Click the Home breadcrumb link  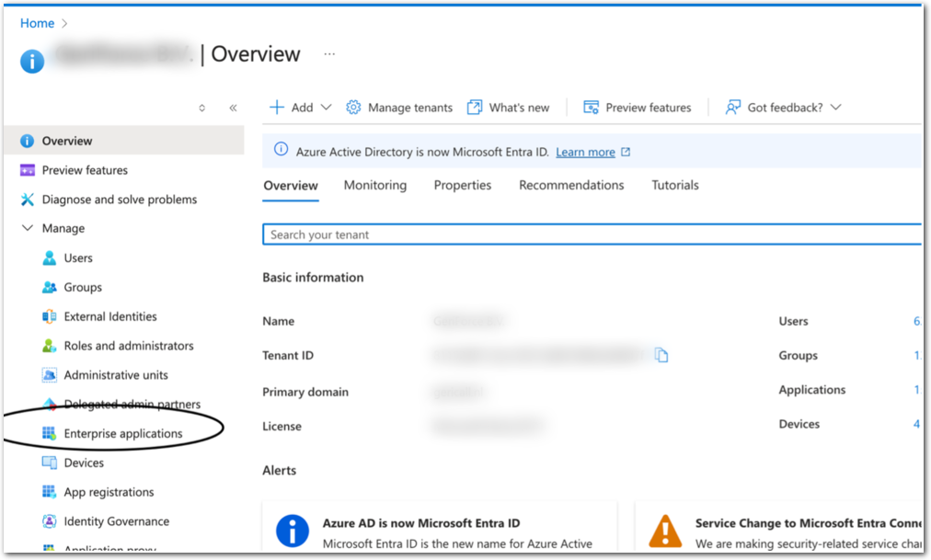[x=37, y=23]
